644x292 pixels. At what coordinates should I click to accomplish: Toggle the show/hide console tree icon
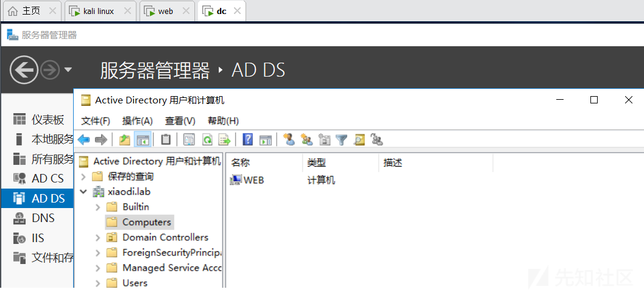click(x=143, y=140)
